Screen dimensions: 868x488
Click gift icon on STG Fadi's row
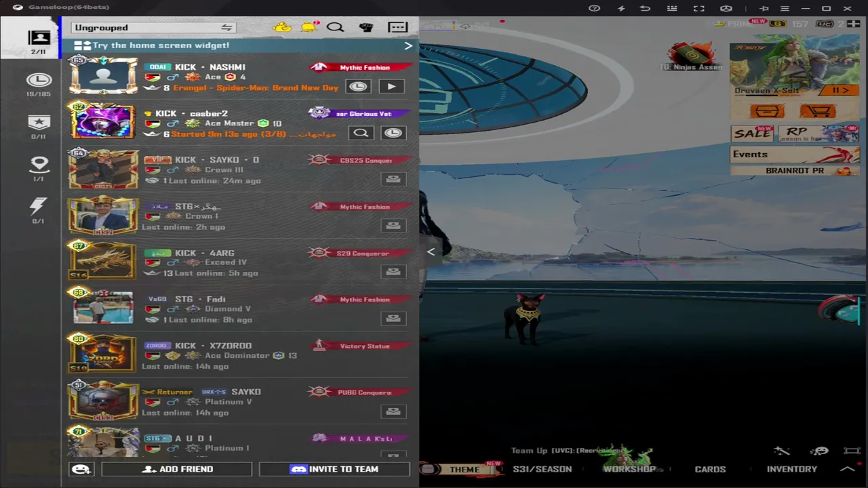click(x=393, y=318)
